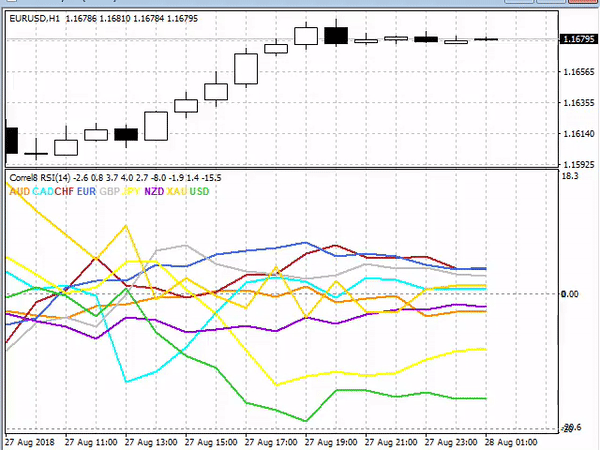This screenshot has height=450, width=600.
Task: Click the 1.16565 price scale label
Action: [577, 73]
